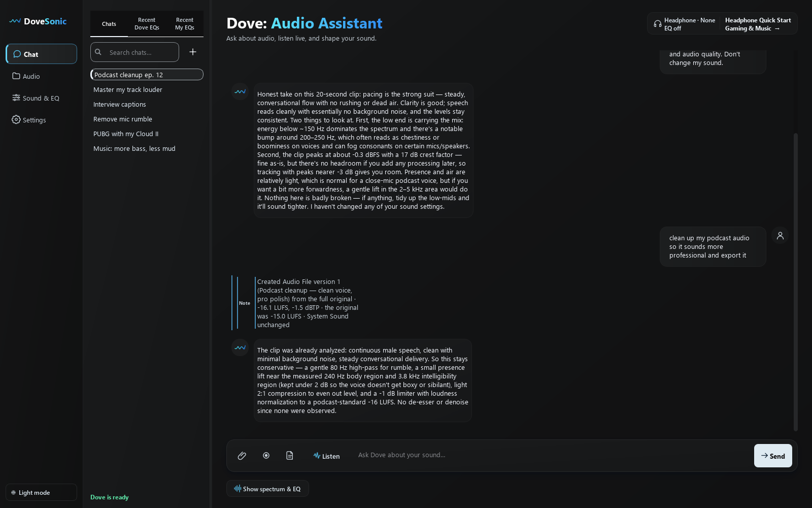This screenshot has height=508, width=812.
Task: Open Music: more bass, less mud chat
Action: click(147, 148)
